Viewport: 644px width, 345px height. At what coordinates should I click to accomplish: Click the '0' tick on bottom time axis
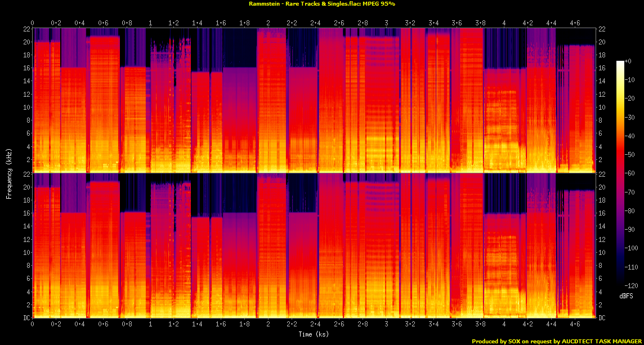33,324
